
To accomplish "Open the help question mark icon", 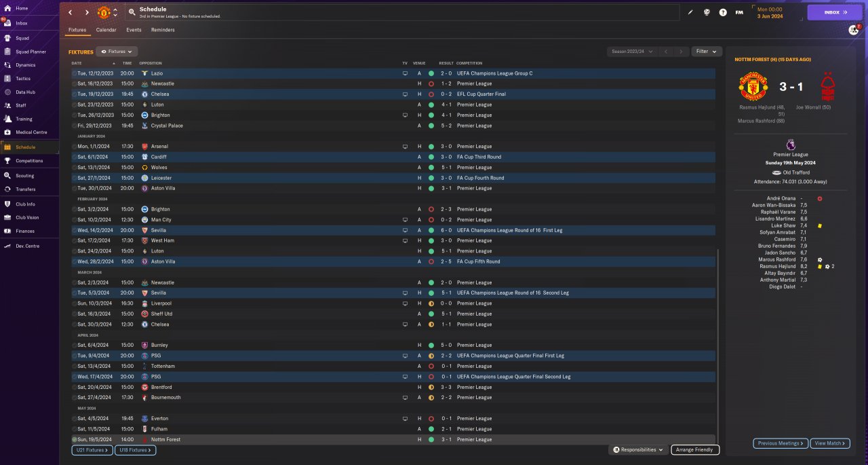I will (x=723, y=12).
